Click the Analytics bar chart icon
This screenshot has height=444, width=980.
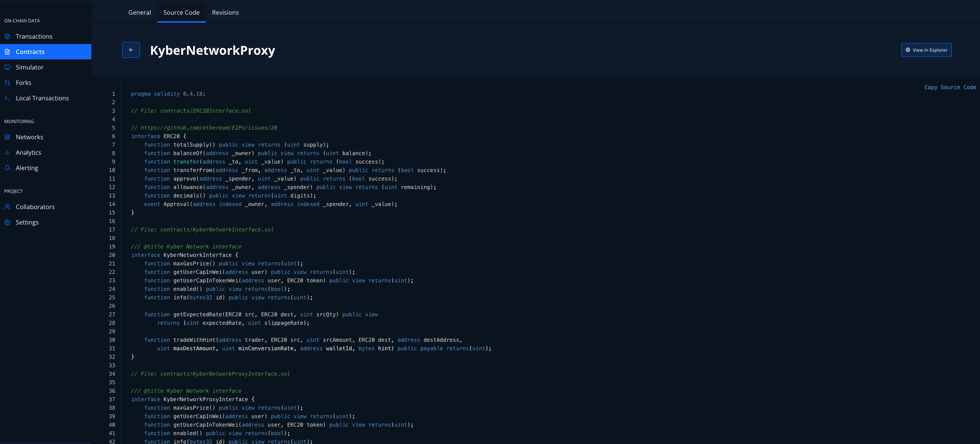(x=7, y=152)
